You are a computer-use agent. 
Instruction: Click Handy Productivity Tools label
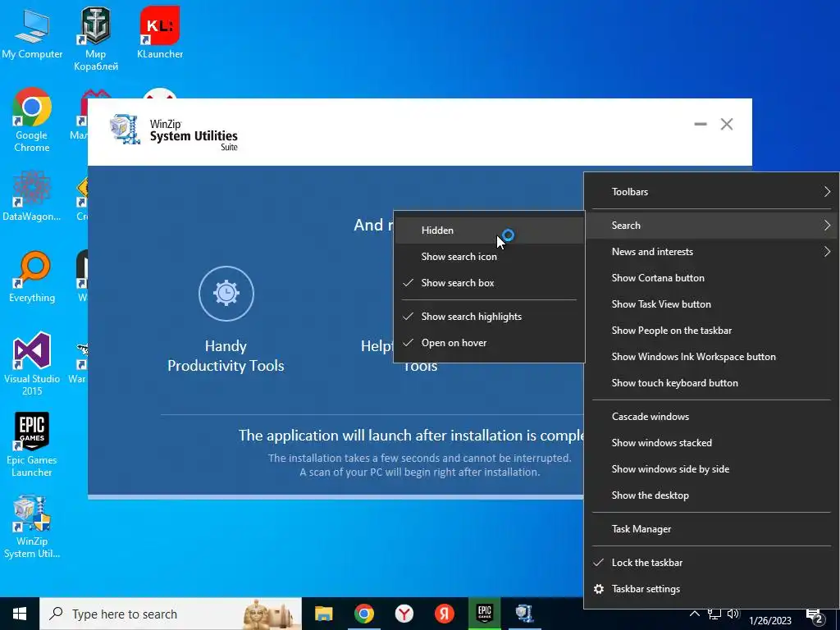[x=226, y=356]
